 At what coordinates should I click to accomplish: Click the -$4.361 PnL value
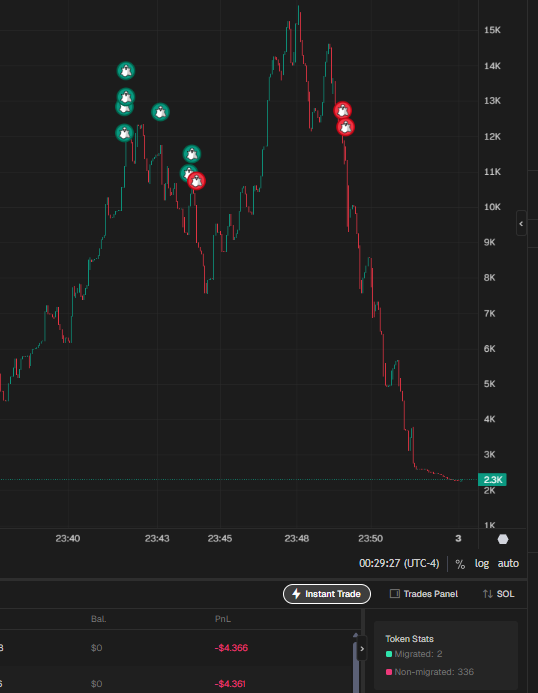point(230,684)
